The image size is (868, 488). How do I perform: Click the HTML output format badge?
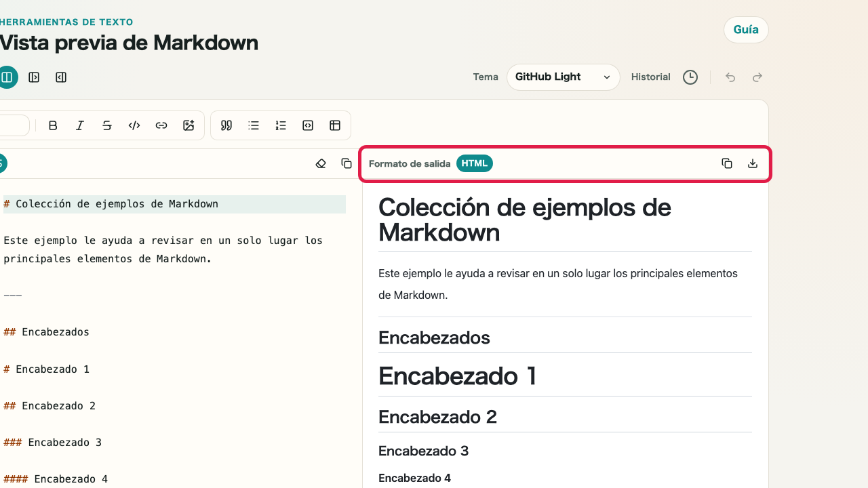click(475, 163)
